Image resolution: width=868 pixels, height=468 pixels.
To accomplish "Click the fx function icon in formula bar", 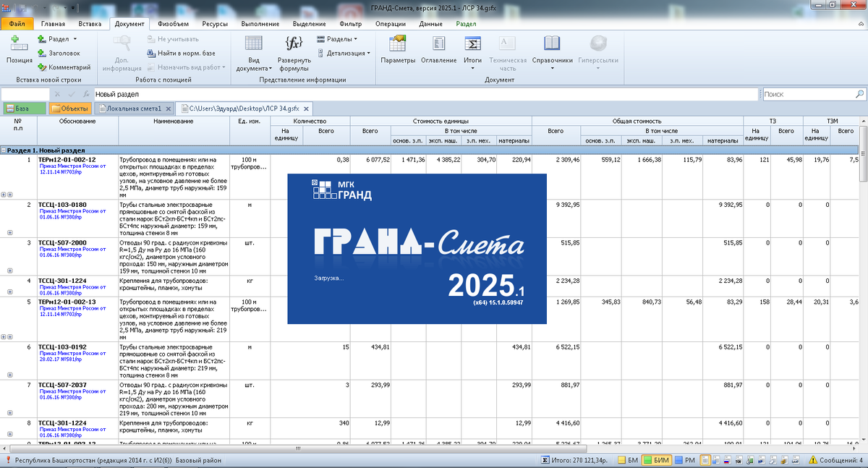I will click(86, 94).
